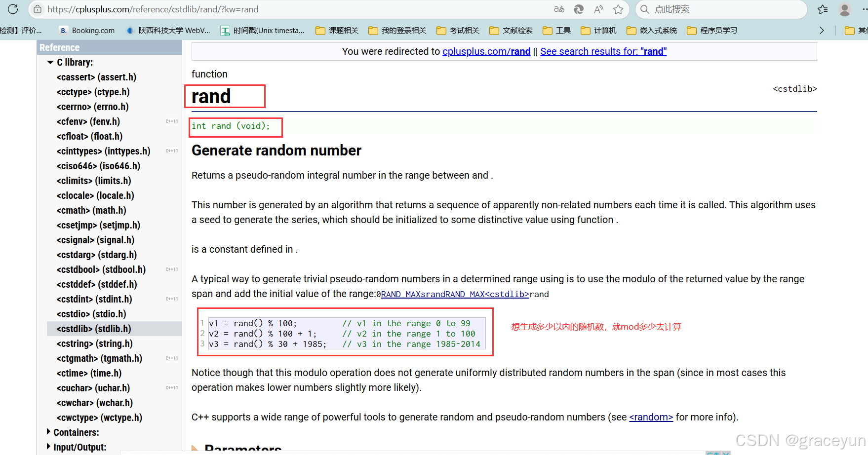Screen dimensions: 868x455
Task: Open 嵌入式系统 bookmarks folder
Action: pyautogui.click(x=652, y=31)
